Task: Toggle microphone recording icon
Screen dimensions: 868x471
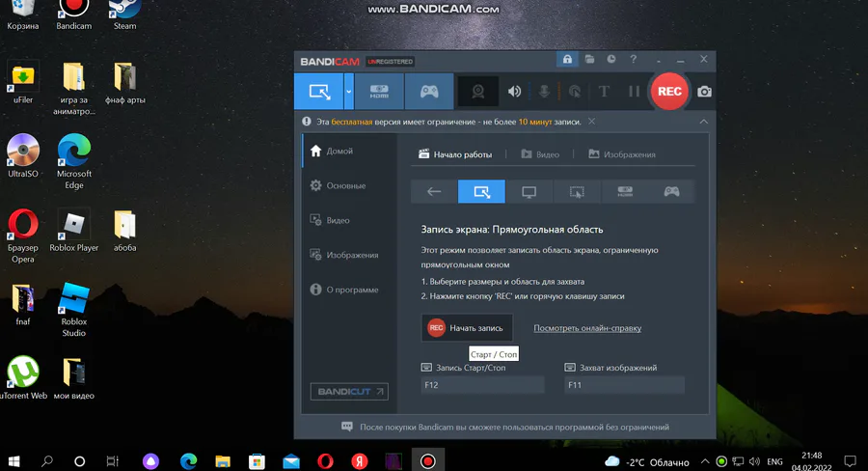Action: (x=544, y=92)
